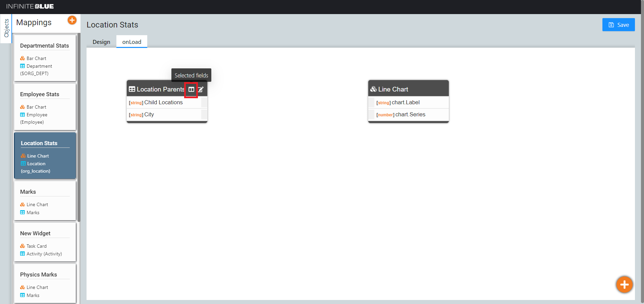The width and height of the screenshot is (644, 304).
Task: Click the Line Chart node cubes icon
Action: pyautogui.click(x=373, y=89)
